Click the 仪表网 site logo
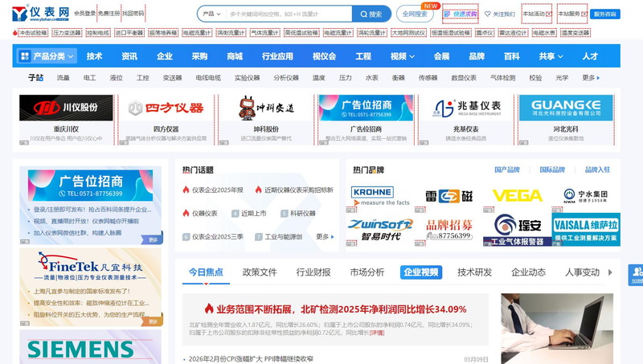 point(40,14)
